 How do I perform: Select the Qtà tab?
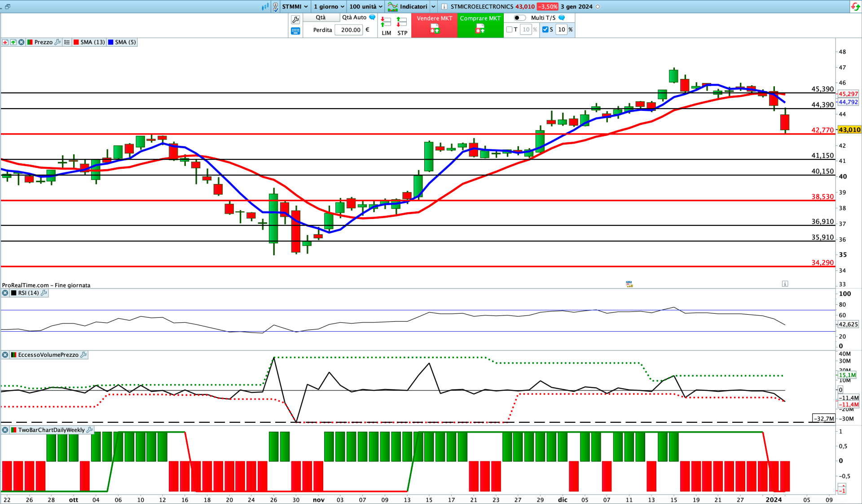321,18
